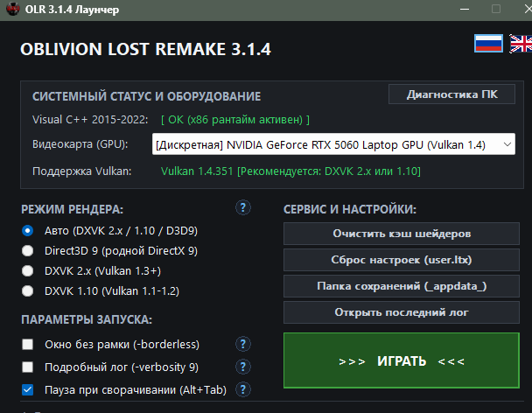532x413 pixels.
Task: Click the OLR app icon in title bar
Action: pos(13,9)
